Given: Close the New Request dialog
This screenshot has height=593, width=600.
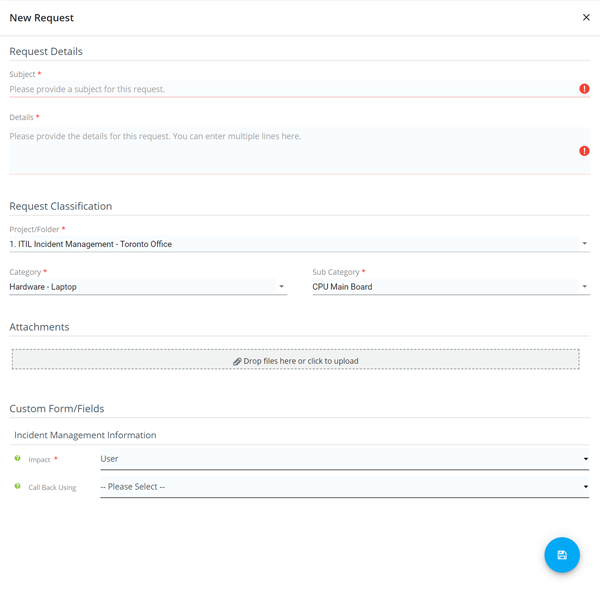Looking at the screenshot, I should [x=586, y=17].
